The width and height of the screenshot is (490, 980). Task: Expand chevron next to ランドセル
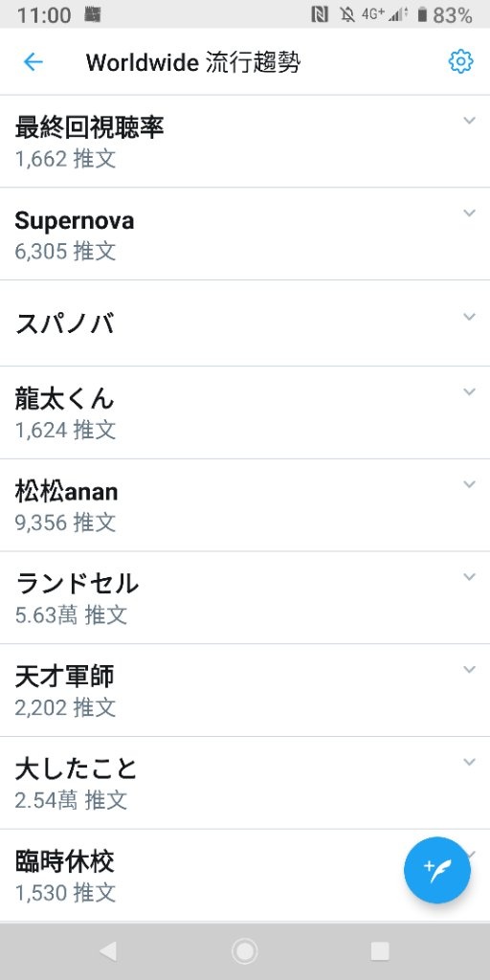pos(469,576)
